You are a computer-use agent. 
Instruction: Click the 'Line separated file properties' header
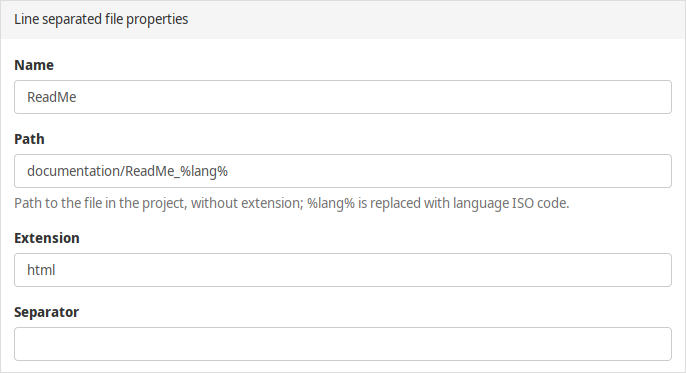(101, 19)
